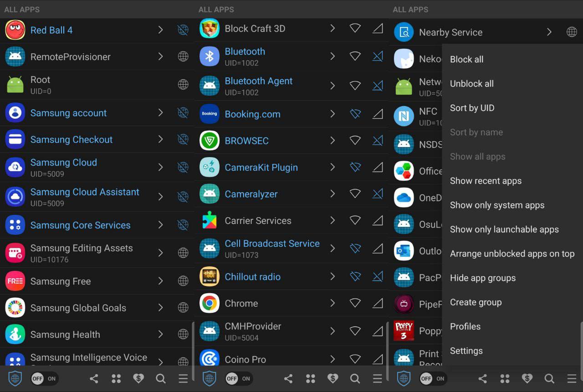This screenshot has height=392, width=583.
Task: Open app groups icon in left panel toolbar
Action: click(116, 379)
